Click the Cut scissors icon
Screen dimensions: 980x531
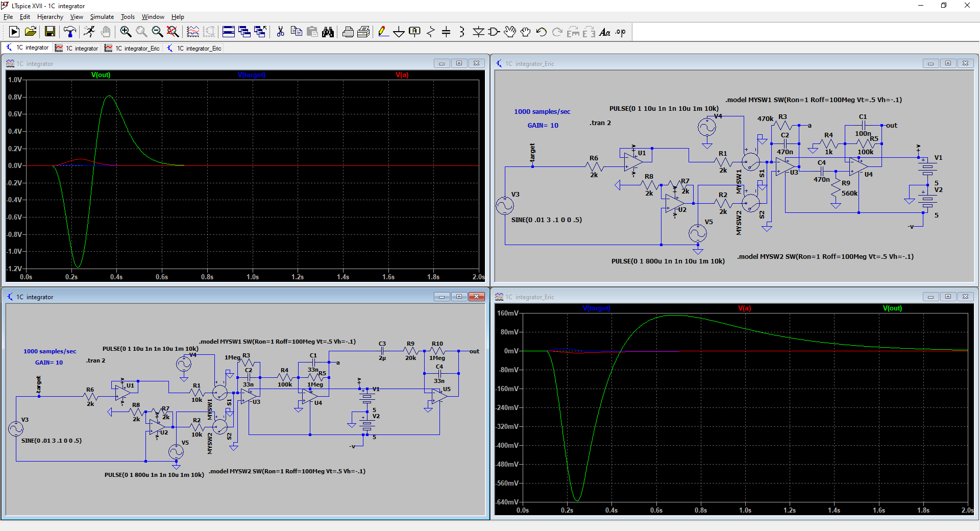pyautogui.click(x=280, y=32)
